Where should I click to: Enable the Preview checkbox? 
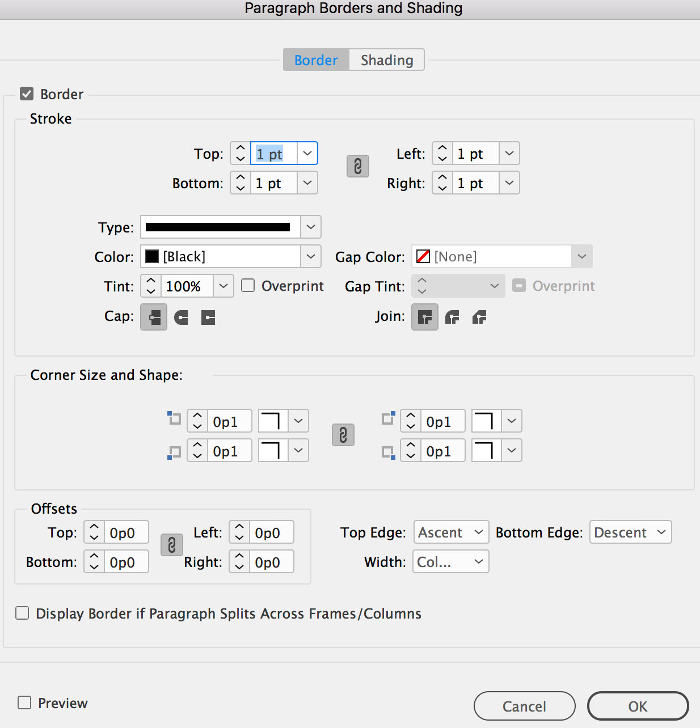[x=24, y=702]
